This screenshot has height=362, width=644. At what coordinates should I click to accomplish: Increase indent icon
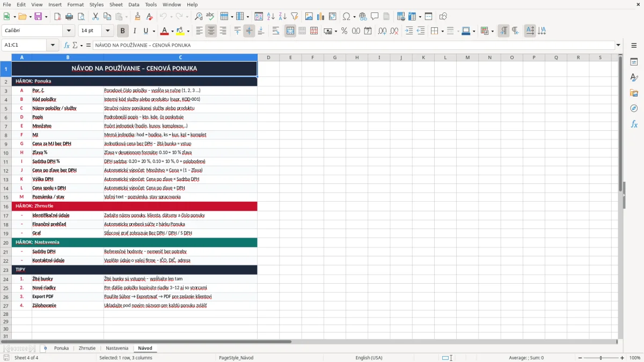409,31
